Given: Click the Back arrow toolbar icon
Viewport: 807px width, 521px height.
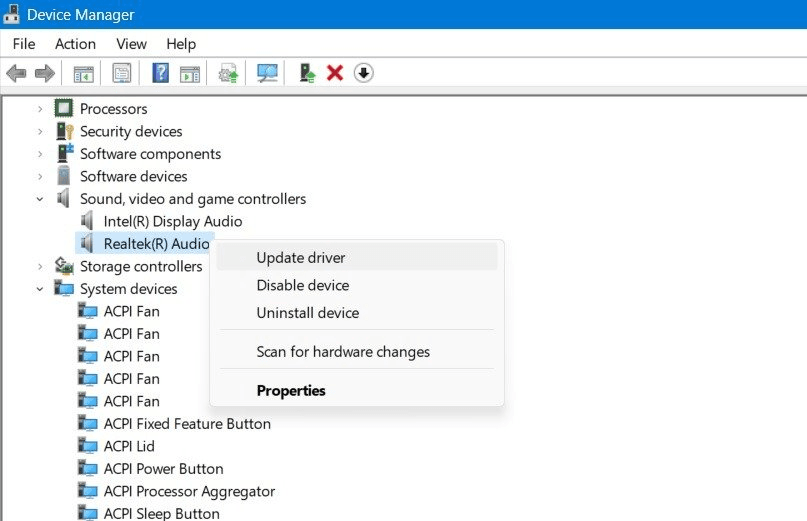Looking at the screenshot, I should pyautogui.click(x=16, y=73).
